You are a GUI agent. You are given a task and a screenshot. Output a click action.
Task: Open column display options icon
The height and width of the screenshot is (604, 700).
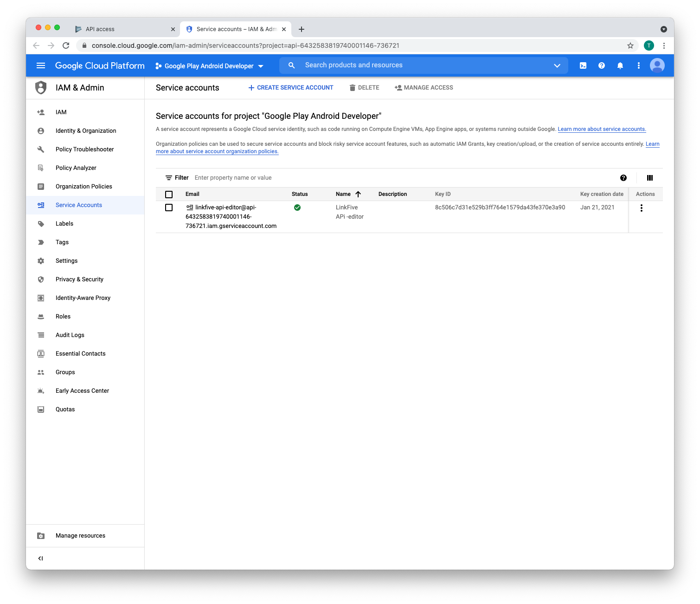point(650,178)
